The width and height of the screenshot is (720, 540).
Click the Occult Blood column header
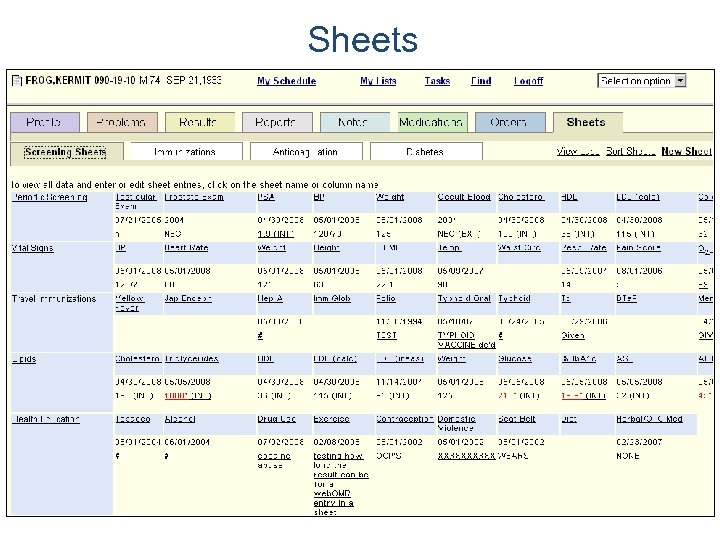click(x=464, y=197)
